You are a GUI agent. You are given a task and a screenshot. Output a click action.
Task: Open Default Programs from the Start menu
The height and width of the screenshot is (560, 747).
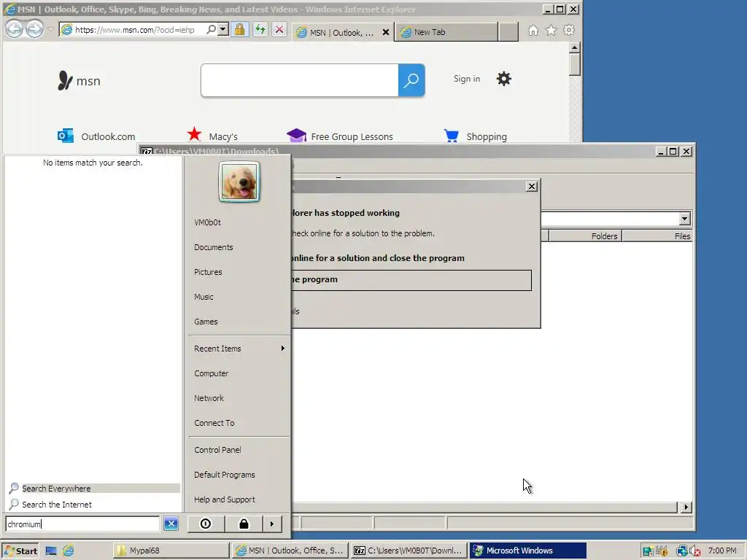(225, 475)
